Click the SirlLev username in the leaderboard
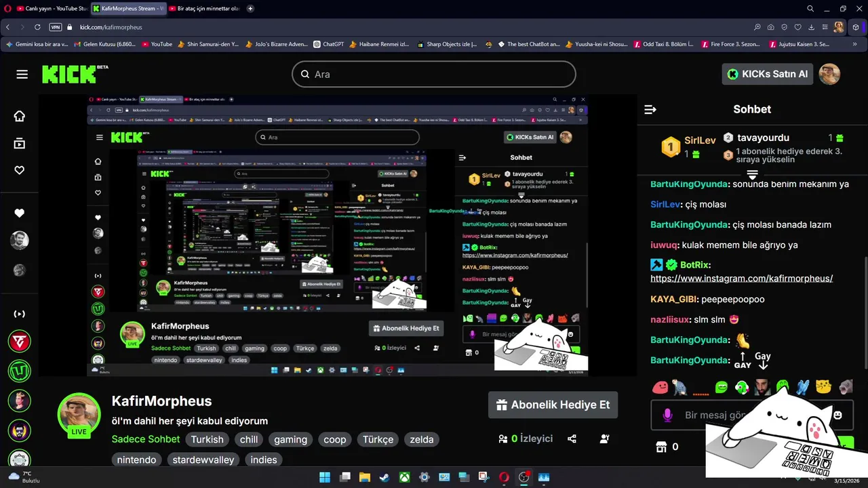868x488 pixels. pyautogui.click(x=700, y=140)
